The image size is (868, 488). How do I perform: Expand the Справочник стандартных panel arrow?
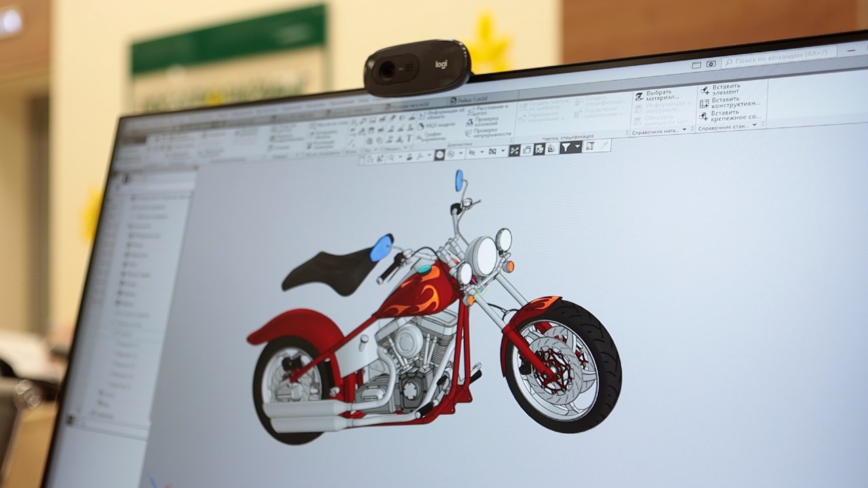point(755,126)
